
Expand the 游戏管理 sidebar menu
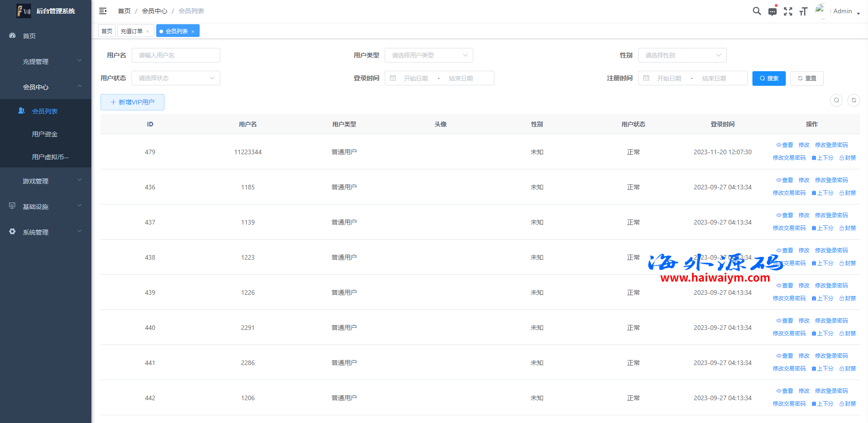46,181
